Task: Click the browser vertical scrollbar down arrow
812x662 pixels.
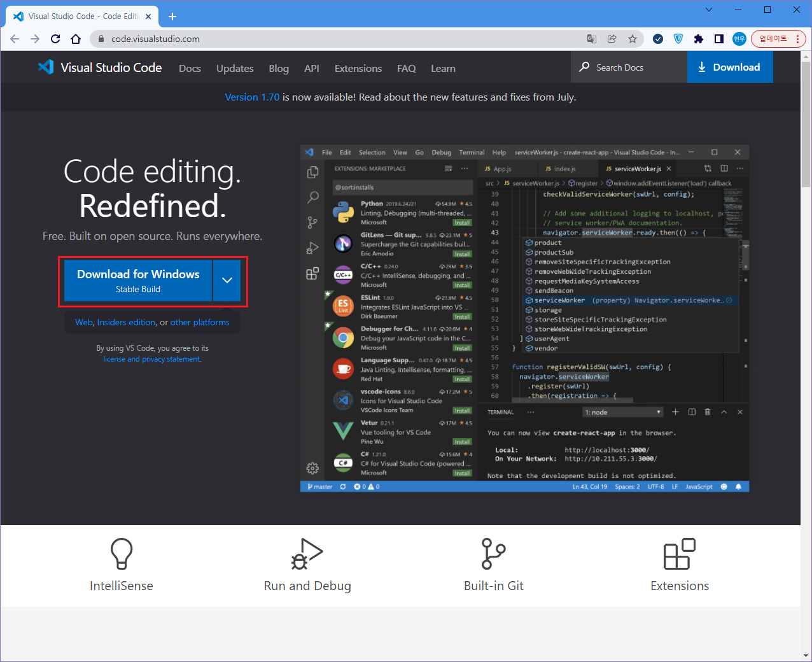Action: coord(806,656)
